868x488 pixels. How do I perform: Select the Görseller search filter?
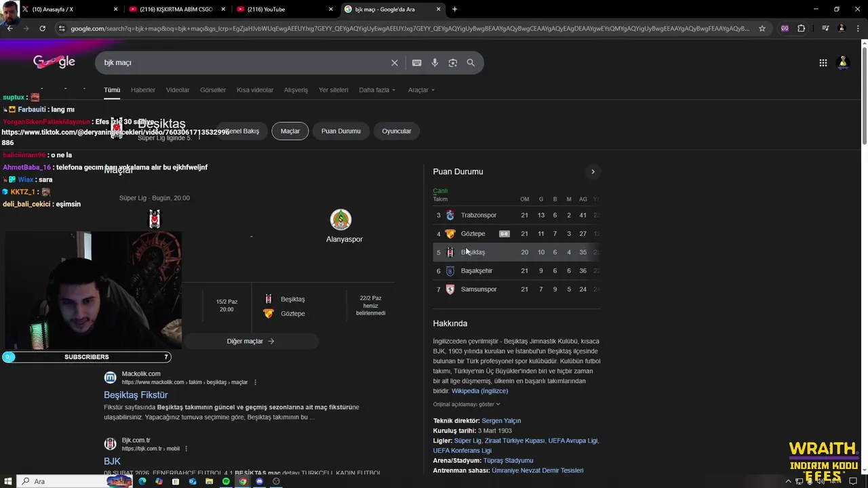tap(213, 89)
